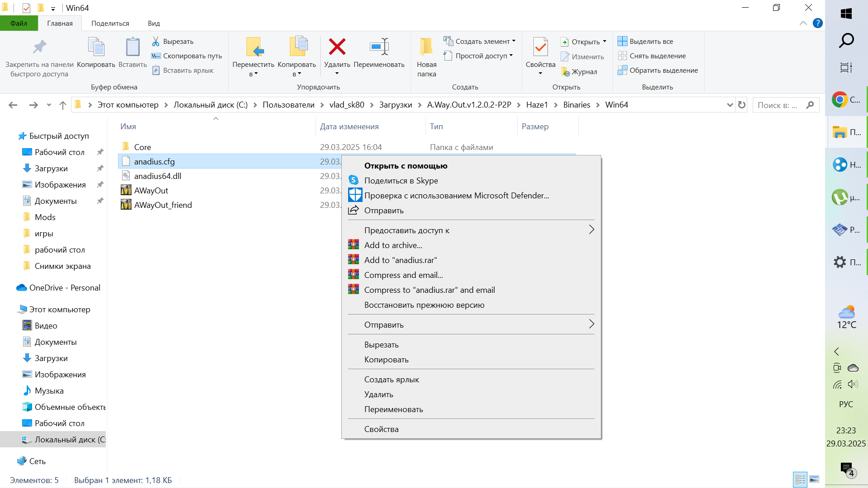Click the Cut (Вырезать) scissors icon
This screenshot has width=868, height=488.
[156, 41]
